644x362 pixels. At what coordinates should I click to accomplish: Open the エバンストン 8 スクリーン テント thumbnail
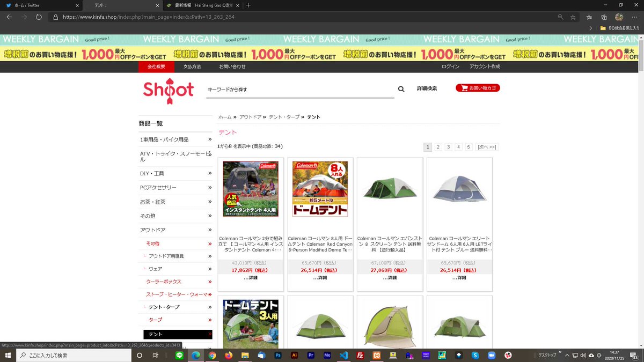tap(390, 189)
